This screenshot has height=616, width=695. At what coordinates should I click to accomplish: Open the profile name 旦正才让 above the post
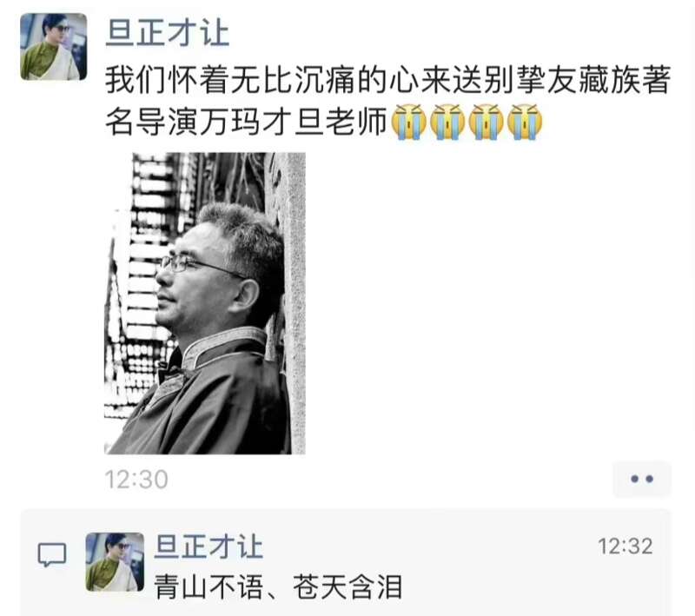(168, 33)
